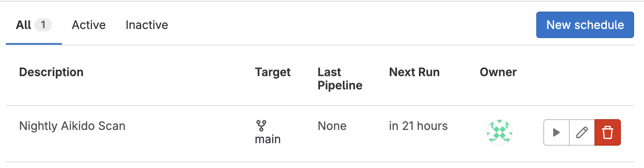Click the Owner column header
Image resolution: width=644 pixels, height=168 pixels.
(498, 72)
